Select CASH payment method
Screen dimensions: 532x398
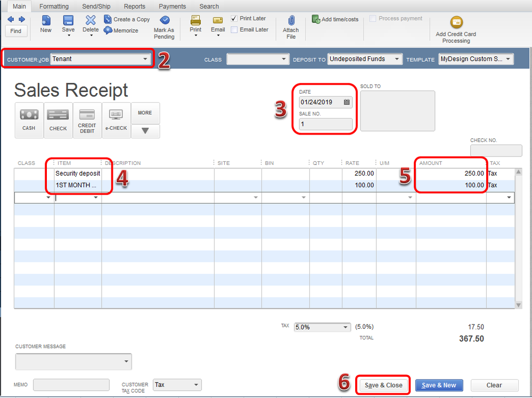pyautogui.click(x=29, y=120)
